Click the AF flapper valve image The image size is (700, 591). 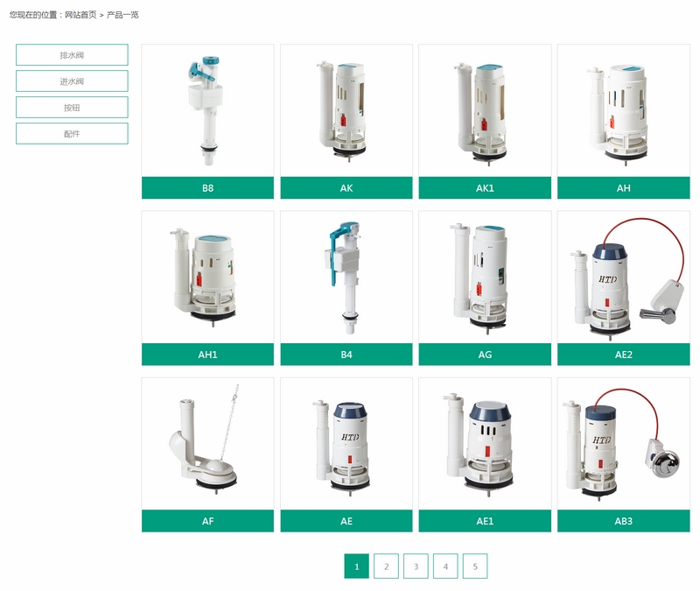click(x=207, y=443)
